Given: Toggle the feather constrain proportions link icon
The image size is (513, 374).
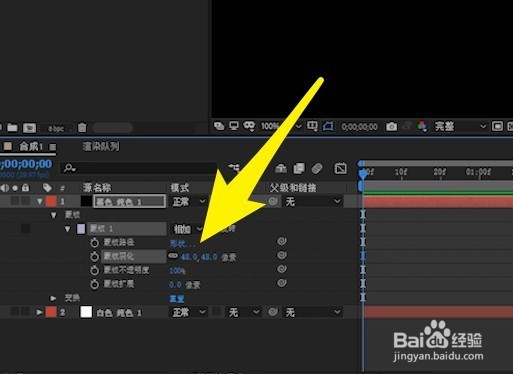Looking at the screenshot, I should [x=173, y=256].
